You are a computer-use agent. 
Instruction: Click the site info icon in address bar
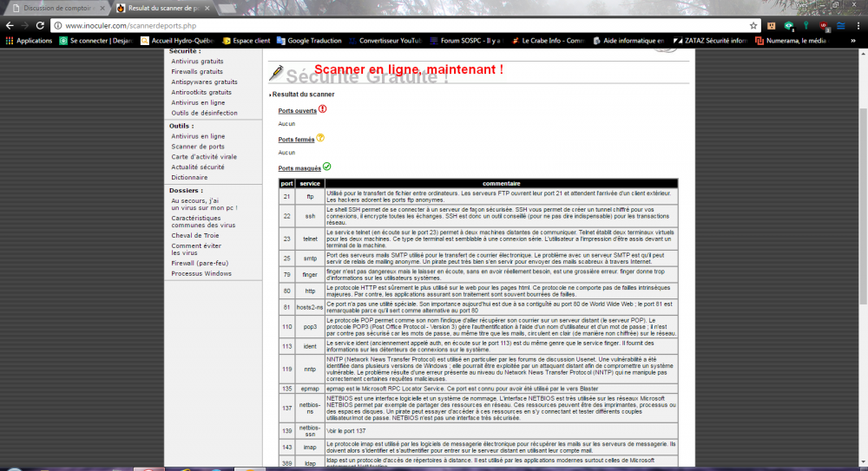click(57, 25)
